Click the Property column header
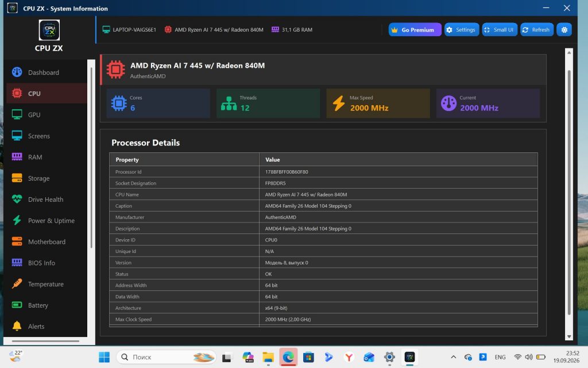 coord(127,160)
